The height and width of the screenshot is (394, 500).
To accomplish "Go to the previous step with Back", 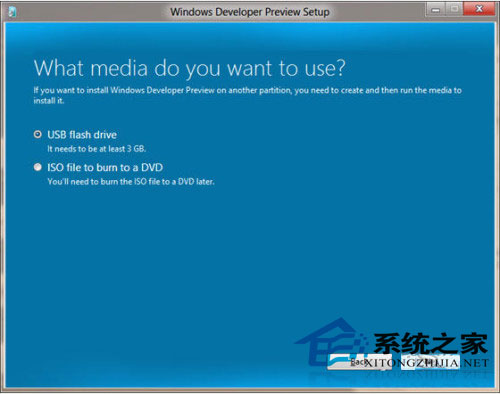I will click(359, 362).
